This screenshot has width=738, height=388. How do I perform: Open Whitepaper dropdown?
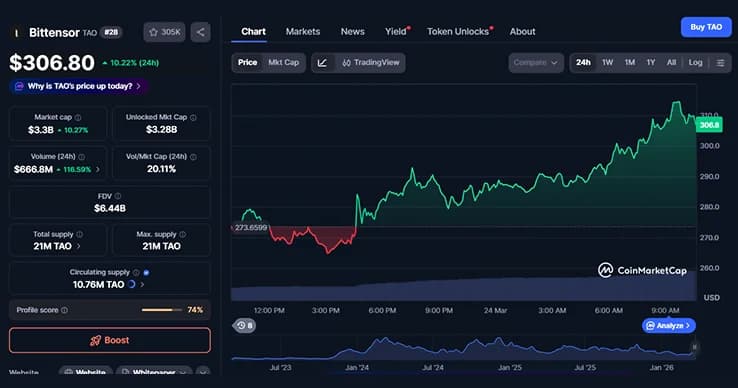pyautogui.click(x=154, y=372)
